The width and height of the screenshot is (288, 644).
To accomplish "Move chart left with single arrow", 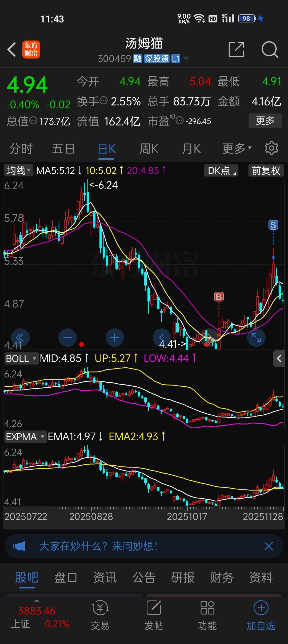I will pyautogui.click(x=161, y=338).
